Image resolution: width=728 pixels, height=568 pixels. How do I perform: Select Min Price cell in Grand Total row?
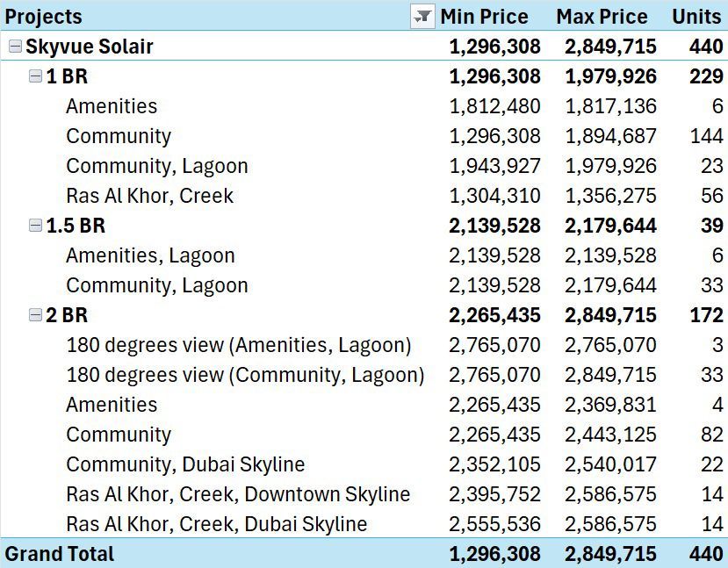coord(494,554)
